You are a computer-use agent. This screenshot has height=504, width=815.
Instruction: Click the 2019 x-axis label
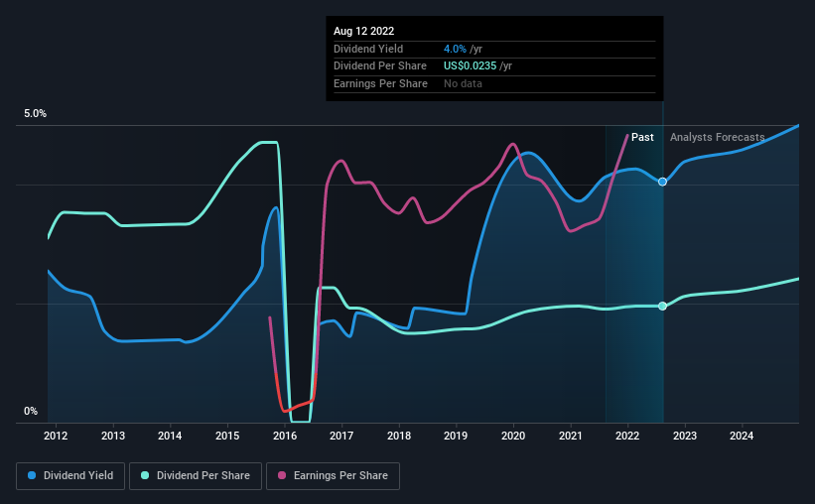click(456, 436)
